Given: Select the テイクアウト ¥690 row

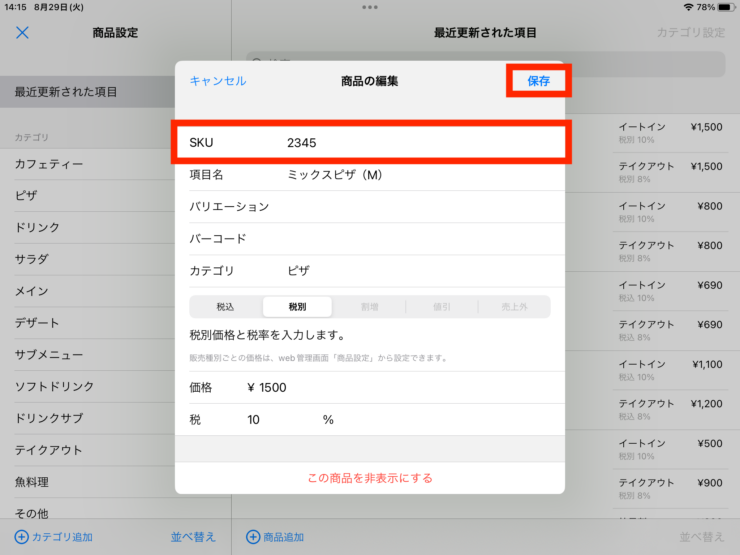Looking at the screenshot, I should click(670, 330).
